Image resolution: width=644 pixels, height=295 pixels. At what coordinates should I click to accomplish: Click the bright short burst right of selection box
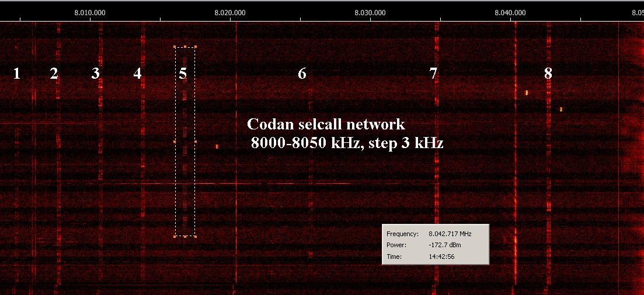[x=217, y=146]
